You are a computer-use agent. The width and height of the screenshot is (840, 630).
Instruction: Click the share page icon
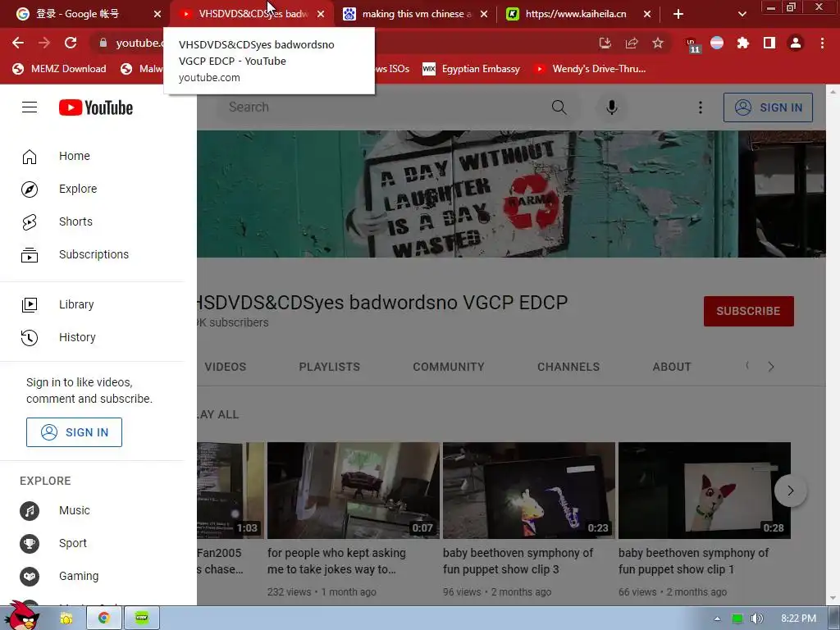(632, 43)
